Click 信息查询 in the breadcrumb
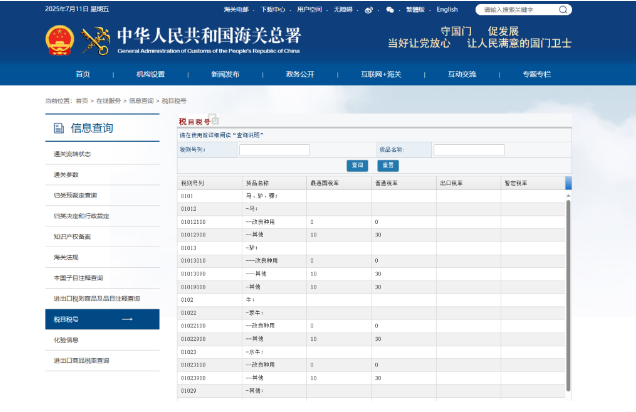 (x=142, y=101)
